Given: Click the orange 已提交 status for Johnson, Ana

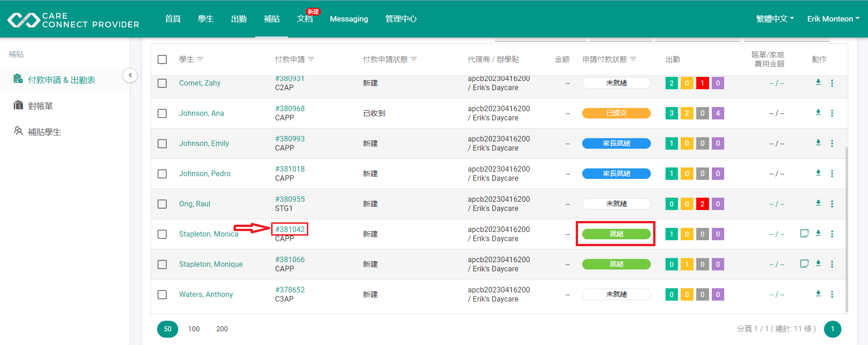Looking at the screenshot, I should click(617, 113).
